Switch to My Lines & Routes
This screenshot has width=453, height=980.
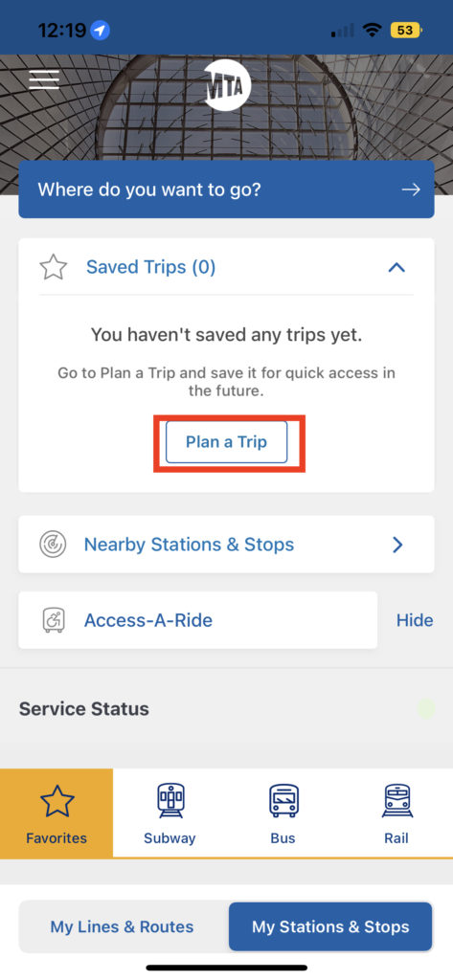122,926
